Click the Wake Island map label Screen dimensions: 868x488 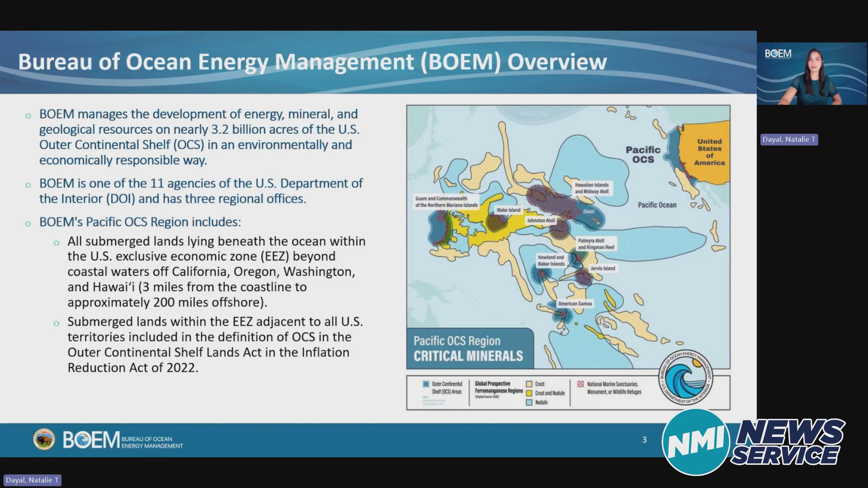tap(508, 210)
